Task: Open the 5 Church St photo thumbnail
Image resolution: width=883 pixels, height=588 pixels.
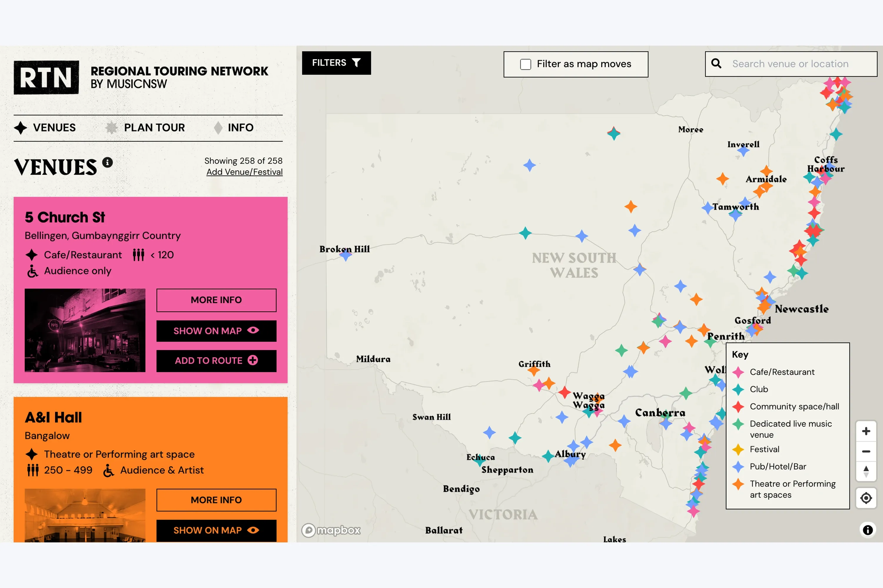Action: pos(85,330)
